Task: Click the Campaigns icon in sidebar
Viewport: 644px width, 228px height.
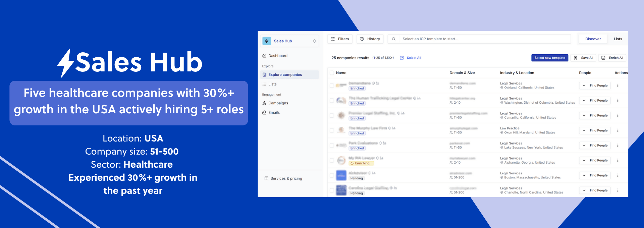Action: pos(264,103)
